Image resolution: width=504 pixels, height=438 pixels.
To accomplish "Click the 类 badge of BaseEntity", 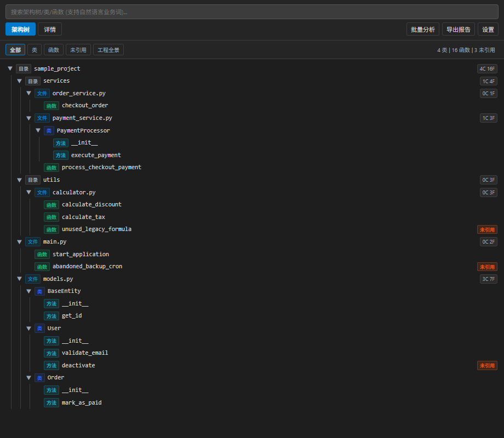I will coord(39,291).
